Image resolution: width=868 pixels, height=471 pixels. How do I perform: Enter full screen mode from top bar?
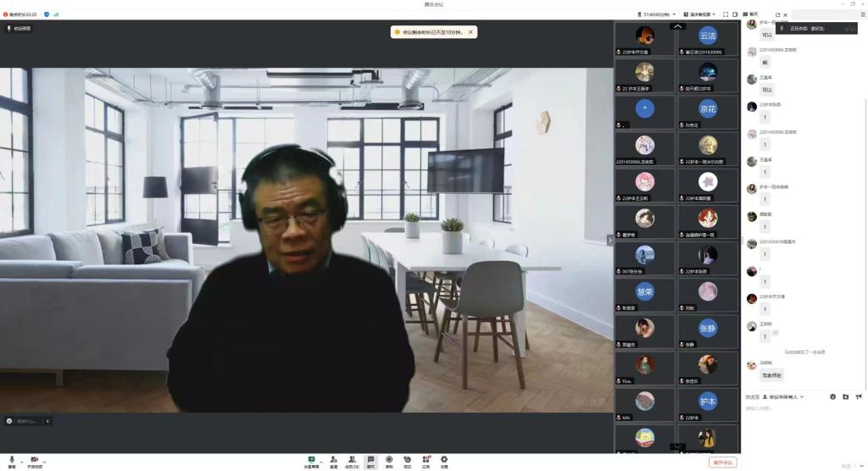point(726,14)
